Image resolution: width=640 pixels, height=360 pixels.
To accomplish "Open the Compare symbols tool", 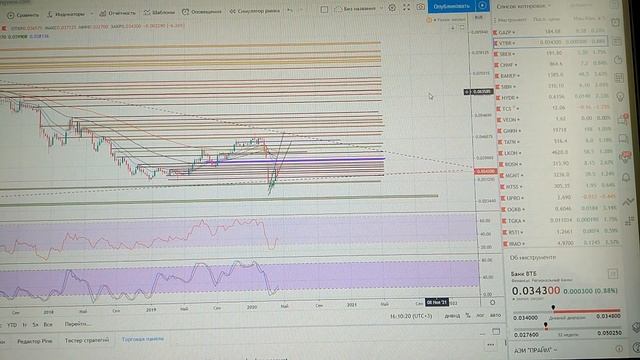I will tap(23, 15).
